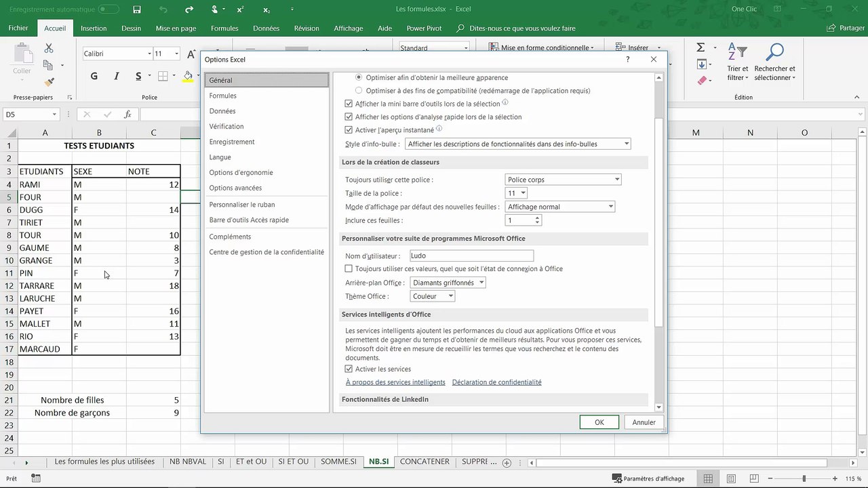Image resolution: width=868 pixels, height=488 pixels.
Task: Open the Calibri font name dropdown
Action: [149, 54]
